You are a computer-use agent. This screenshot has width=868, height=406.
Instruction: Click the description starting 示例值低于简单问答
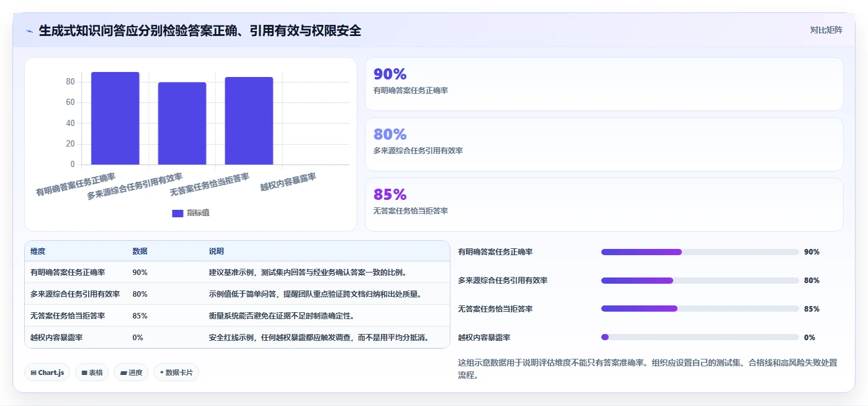[316, 294]
